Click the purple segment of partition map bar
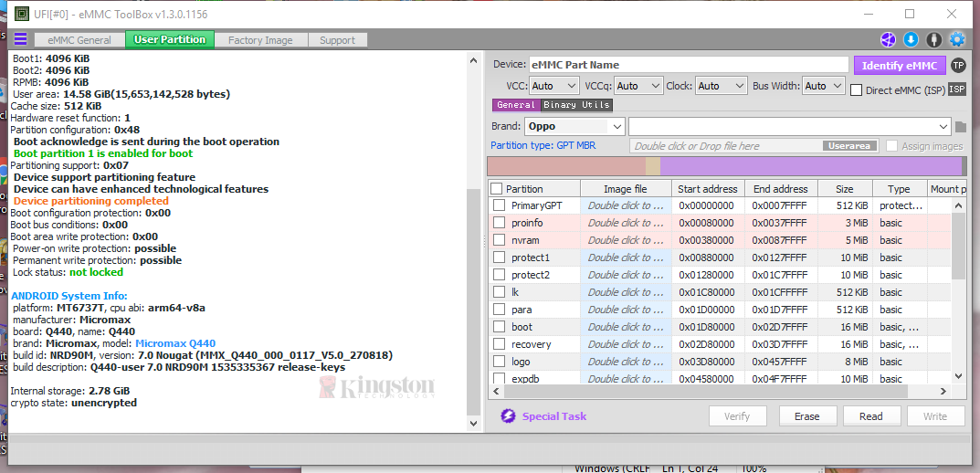 click(x=811, y=166)
